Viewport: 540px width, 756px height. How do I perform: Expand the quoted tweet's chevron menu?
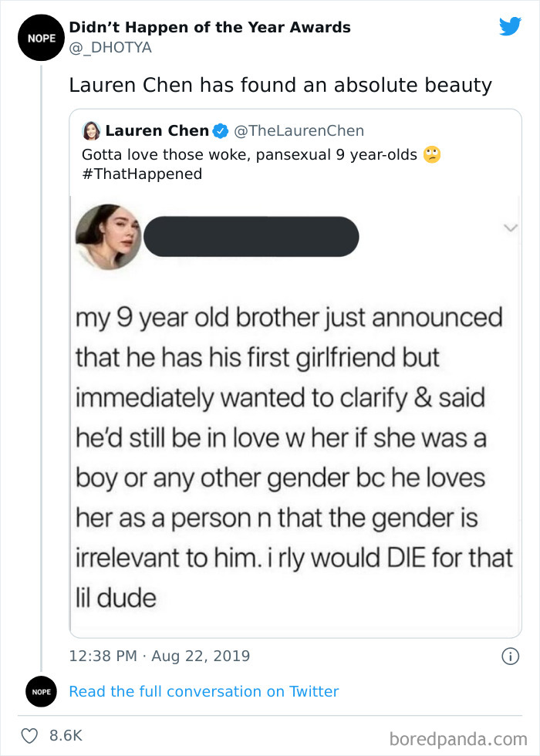coord(508,228)
